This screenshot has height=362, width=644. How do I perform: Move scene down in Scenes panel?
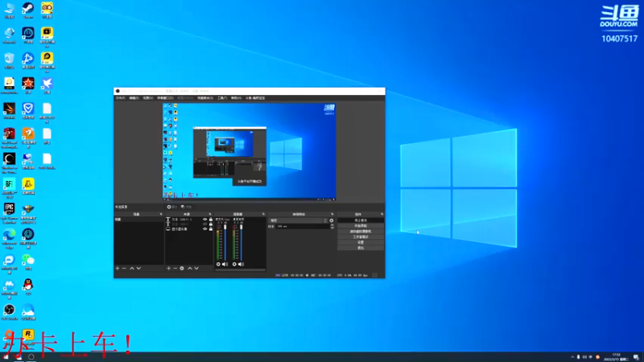click(x=138, y=269)
